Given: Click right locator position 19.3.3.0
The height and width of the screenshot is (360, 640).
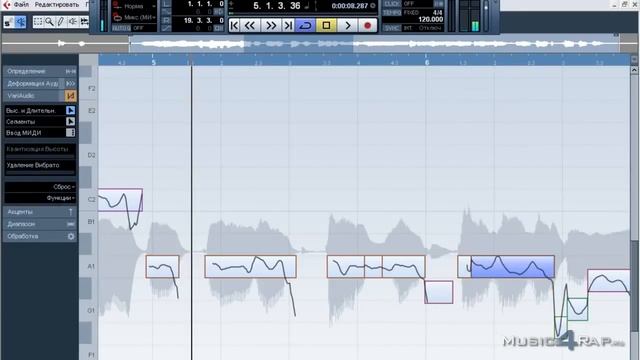Looking at the screenshot, I should tap(203, 20).
